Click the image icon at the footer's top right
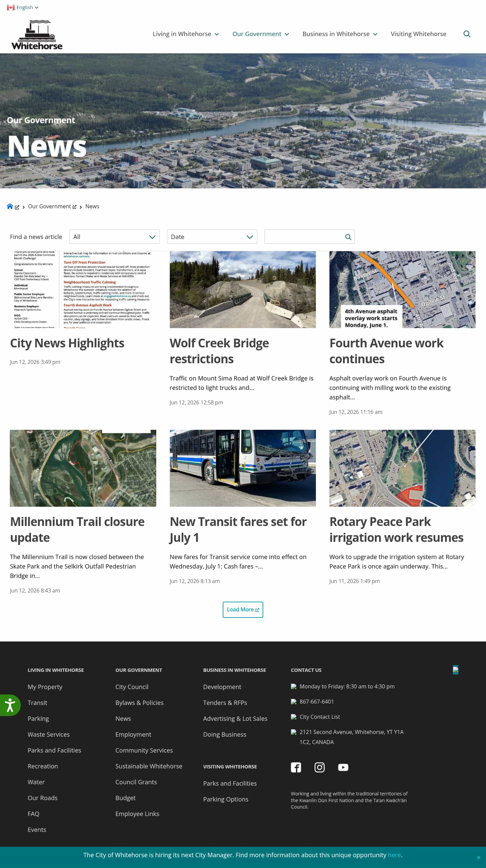 click(x=456, y=670)
